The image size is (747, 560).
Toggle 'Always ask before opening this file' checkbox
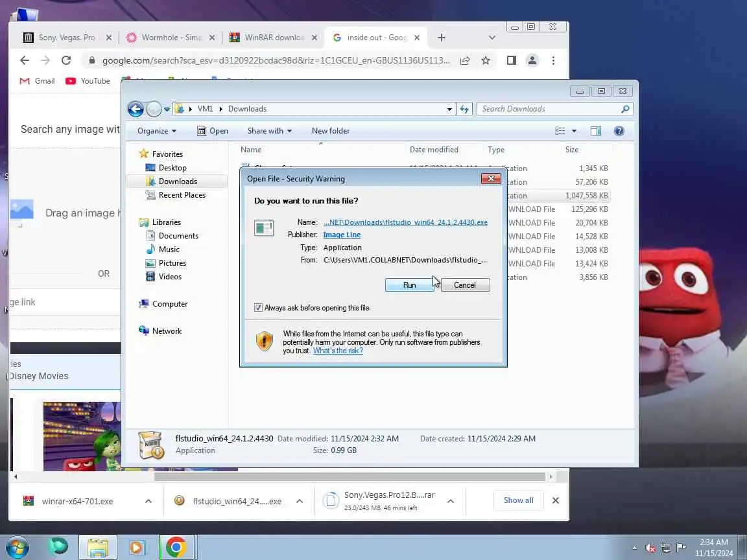[258, 308]
